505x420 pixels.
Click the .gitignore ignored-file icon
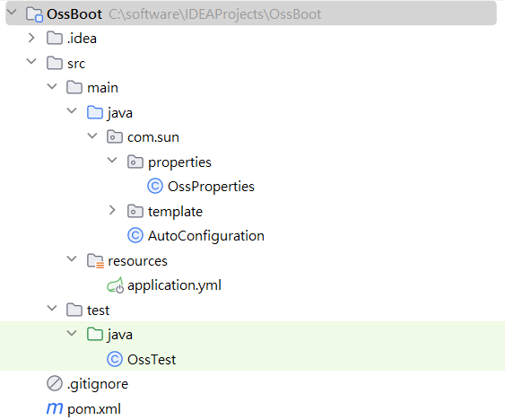point(55,383)
